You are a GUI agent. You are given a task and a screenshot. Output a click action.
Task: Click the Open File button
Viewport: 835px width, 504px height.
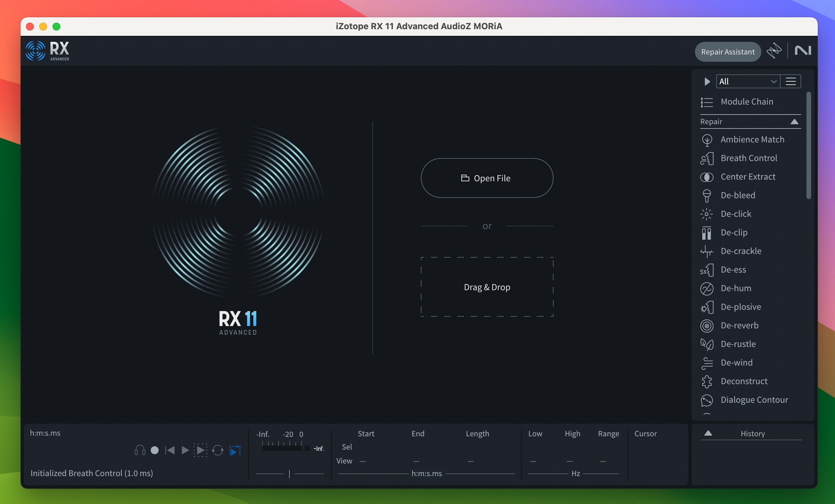pyautogui.click(x=486, y=178)
